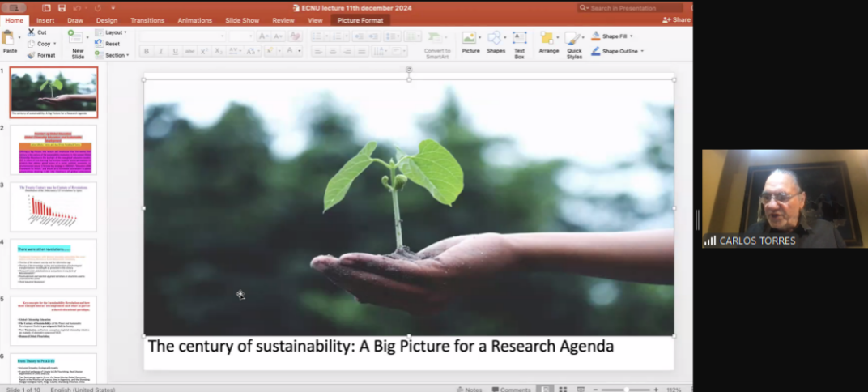Screen dimensions: 868x392
Task: Toggle Superscript formatting
Action: pyautogui.click(x=204, y=52)
